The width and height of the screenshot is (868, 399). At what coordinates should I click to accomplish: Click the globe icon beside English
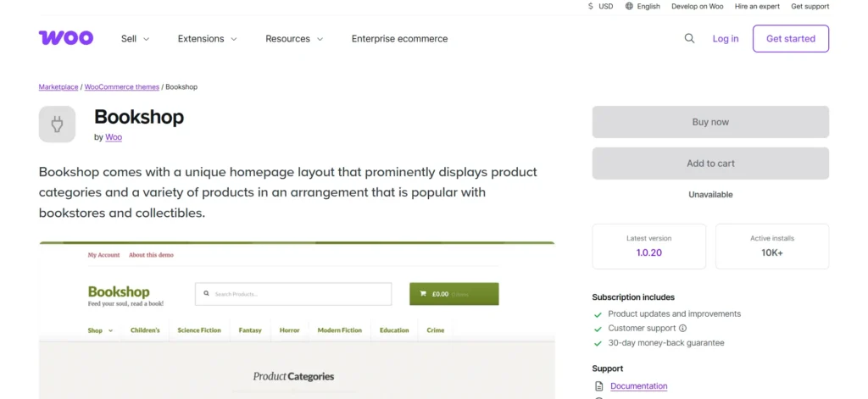[x=629, y=6]
